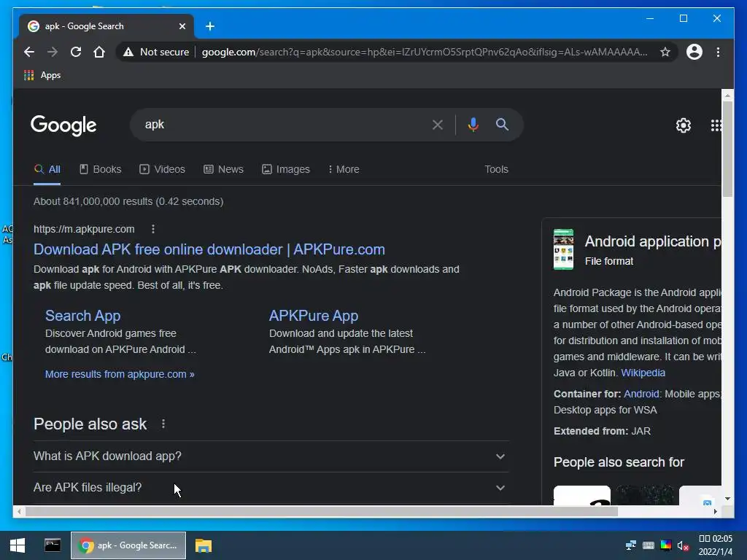Open the Search App sitelink

(x=83, y=316)
